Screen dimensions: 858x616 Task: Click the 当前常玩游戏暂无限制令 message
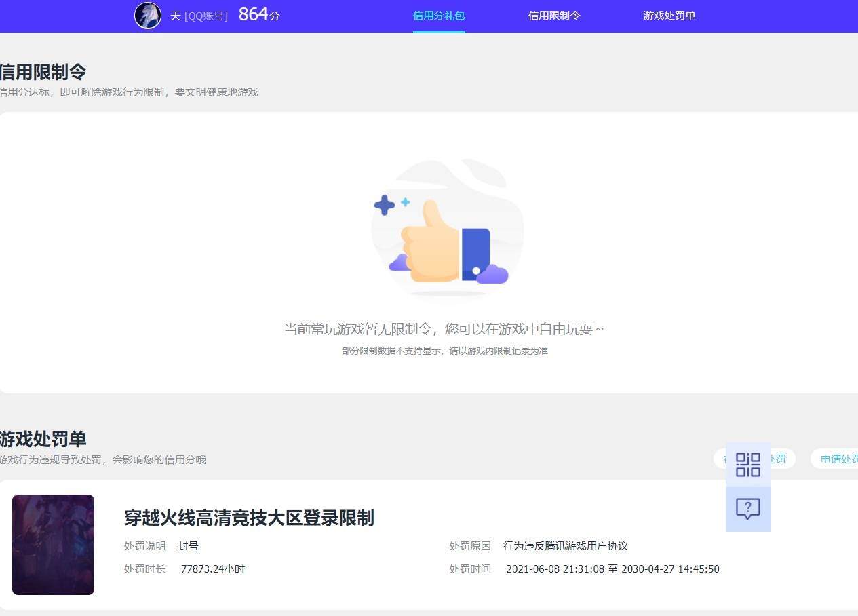[444, 330]
